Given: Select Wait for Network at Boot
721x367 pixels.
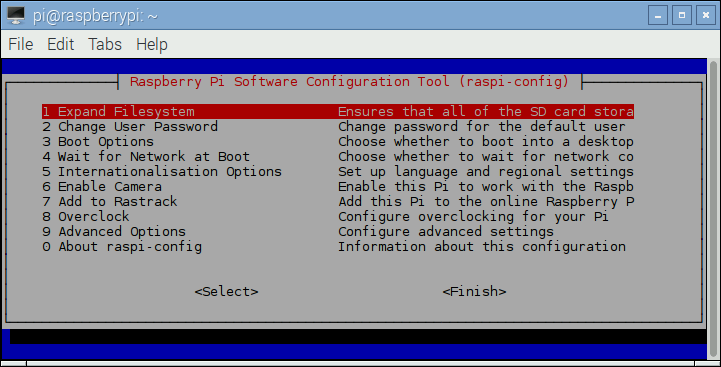Looking at the screenshot, I should 338,156.
